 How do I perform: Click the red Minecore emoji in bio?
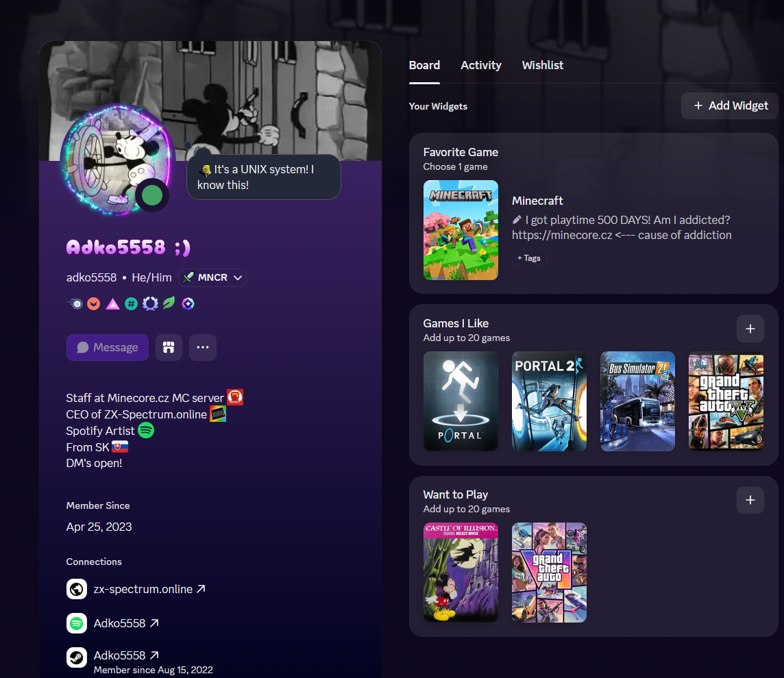point(235,397)
